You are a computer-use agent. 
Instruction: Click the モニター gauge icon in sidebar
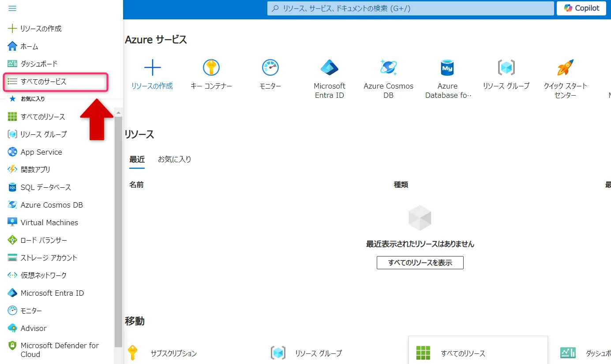coord(12,311)
